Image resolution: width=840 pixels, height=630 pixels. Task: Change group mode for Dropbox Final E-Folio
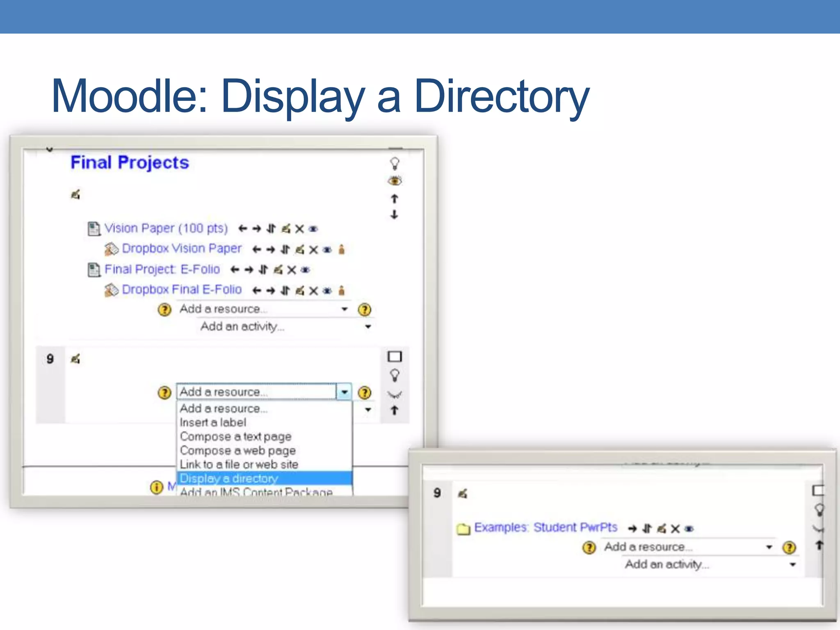point(342,290)
